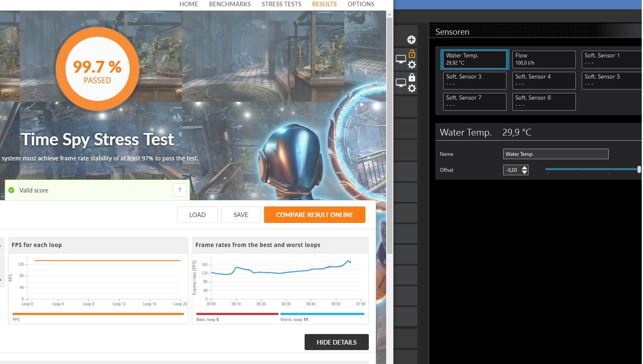The height and width of the screenshot is (364, 643).
Task: Select the Soft. Sensor 4 tile
Action: coord(544,81)
